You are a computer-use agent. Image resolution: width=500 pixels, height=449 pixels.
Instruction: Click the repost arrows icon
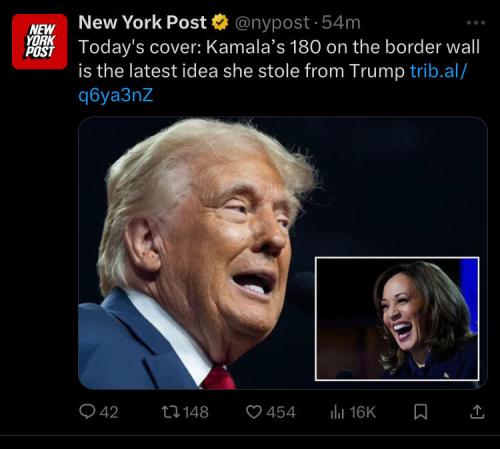click(x=171, y=412)
